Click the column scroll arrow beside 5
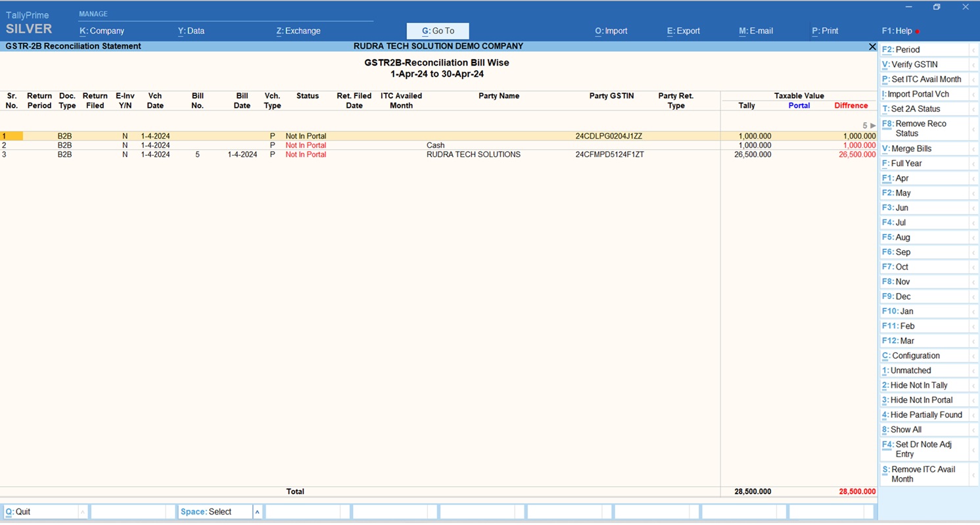 (x=873, y=126)
